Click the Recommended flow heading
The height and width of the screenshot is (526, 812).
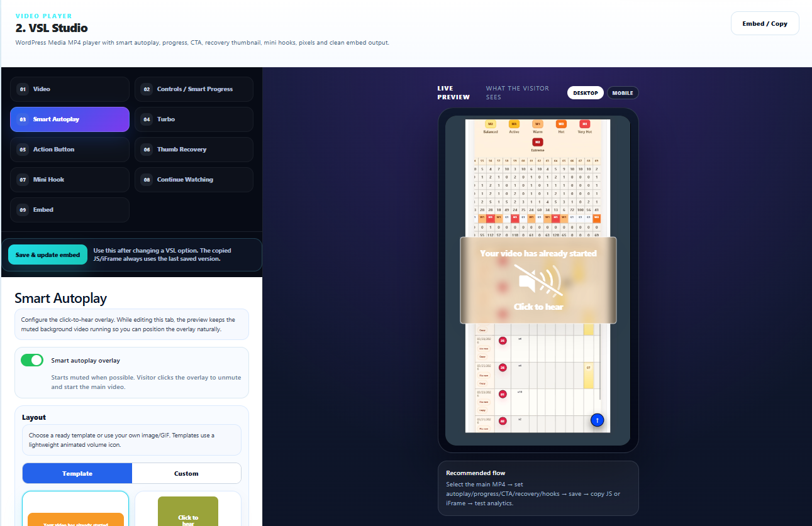click(476, 473)
